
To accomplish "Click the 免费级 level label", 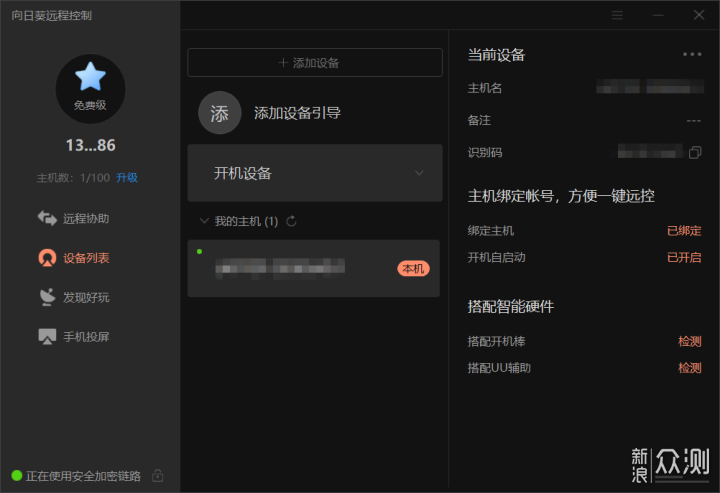I will (90, 105).
